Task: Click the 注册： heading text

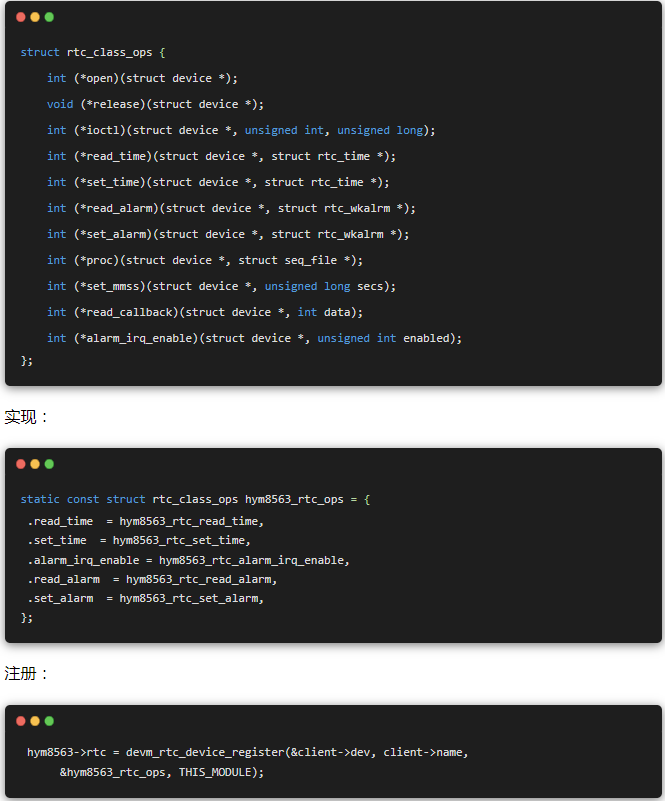Action: pyautogui.click(x=27, y=673)
